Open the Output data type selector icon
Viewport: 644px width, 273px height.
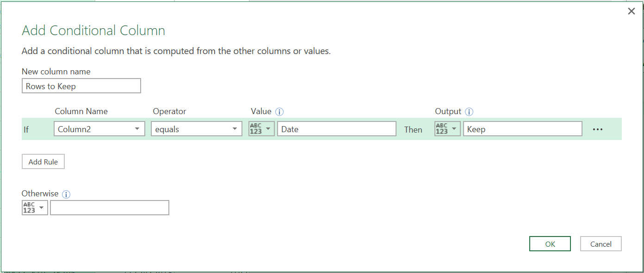click(447, 129)
